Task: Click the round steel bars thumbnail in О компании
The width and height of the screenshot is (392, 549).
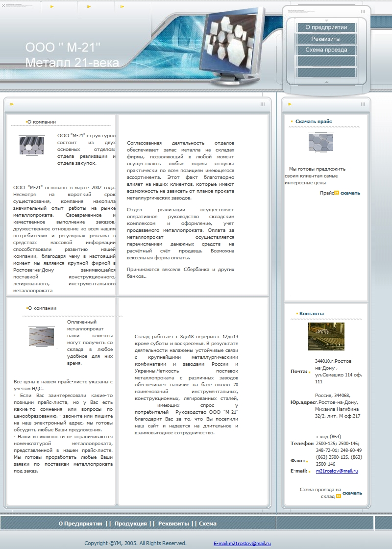Action: coord(32,145)
